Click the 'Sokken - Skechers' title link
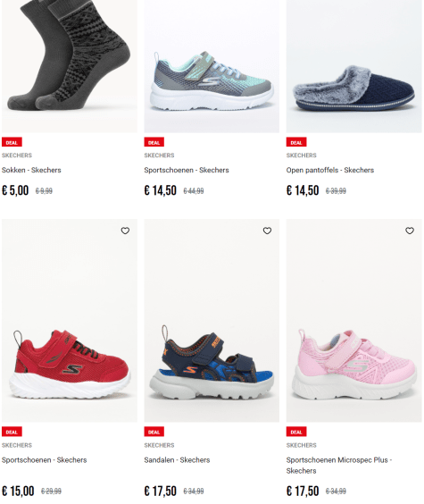Image resolution: width=424 pixels, height=504 pixels. pyautogui.click(x=31, y=170)
